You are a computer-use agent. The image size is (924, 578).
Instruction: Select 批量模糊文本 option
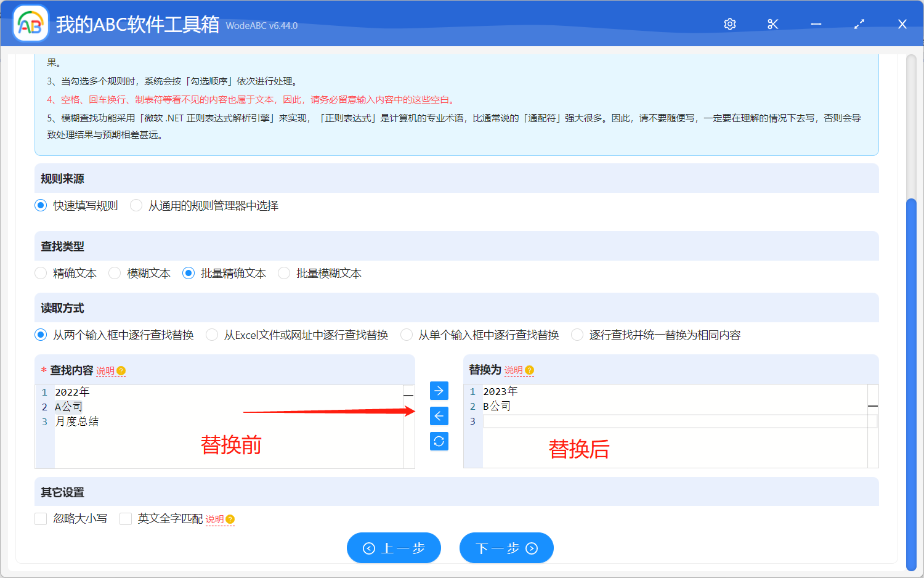[283, 273]
